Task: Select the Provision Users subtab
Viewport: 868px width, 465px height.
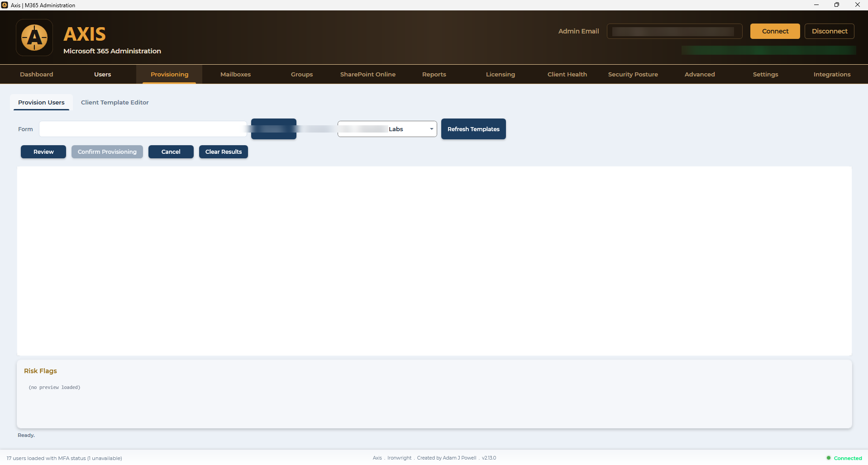Action: click(x=41, y=102)
